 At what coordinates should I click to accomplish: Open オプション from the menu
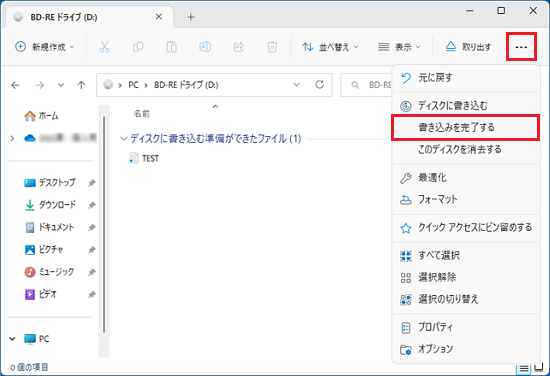[465, 349]
